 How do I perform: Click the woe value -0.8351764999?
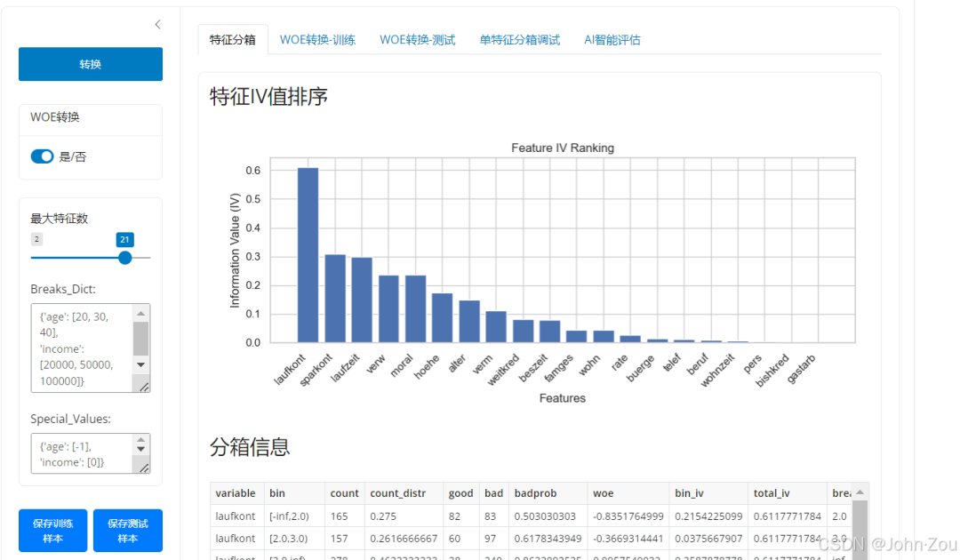point(628,516)
